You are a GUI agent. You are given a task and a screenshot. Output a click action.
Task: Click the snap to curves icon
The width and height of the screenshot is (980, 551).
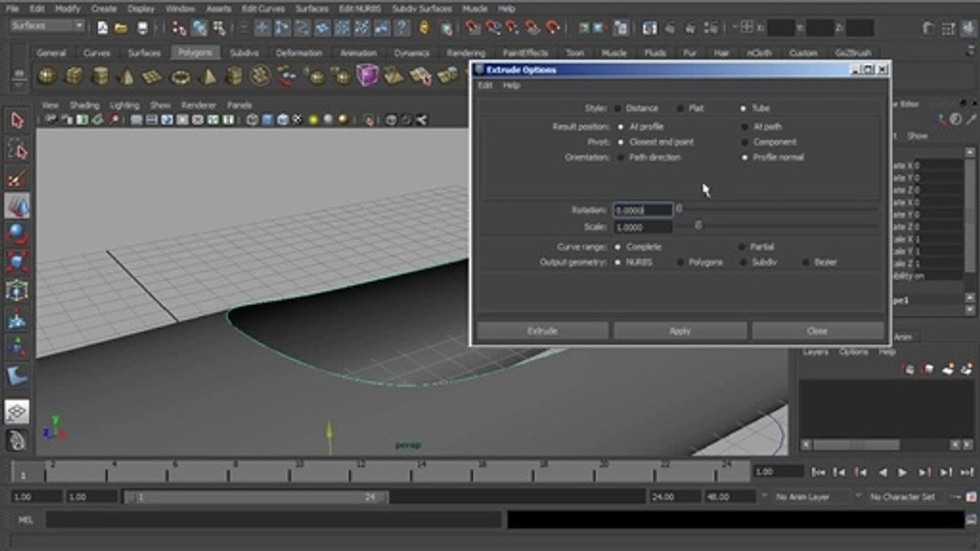pos(494,28)
